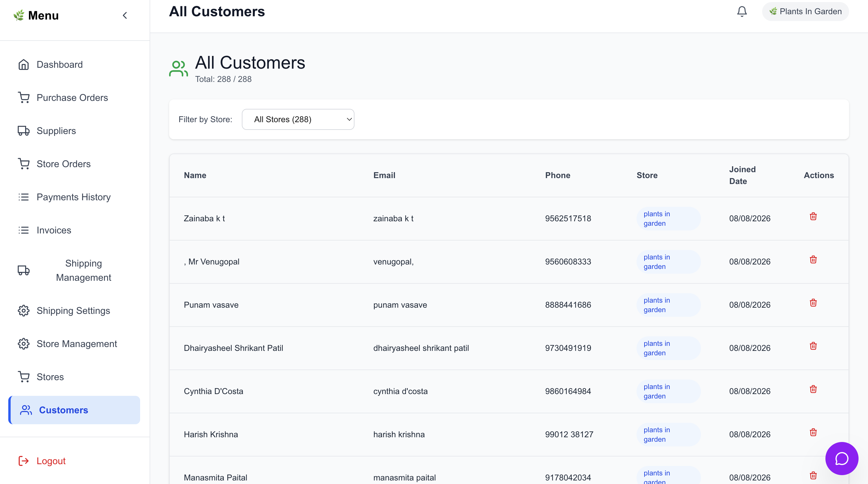Click the email cynthia d'costa
Viewport: 868px width, 484px height.
[x=400, y=391]
